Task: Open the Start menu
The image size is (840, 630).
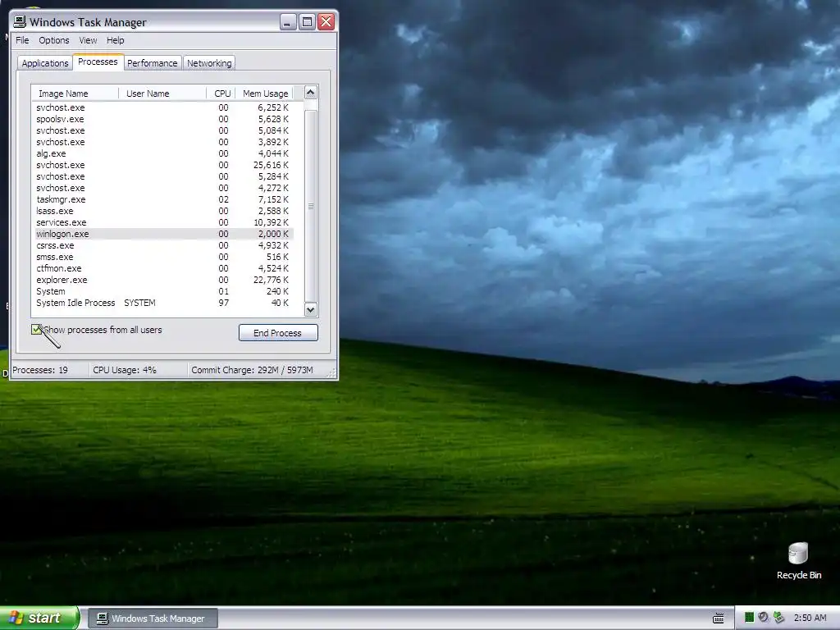Action: click(39, 618)
